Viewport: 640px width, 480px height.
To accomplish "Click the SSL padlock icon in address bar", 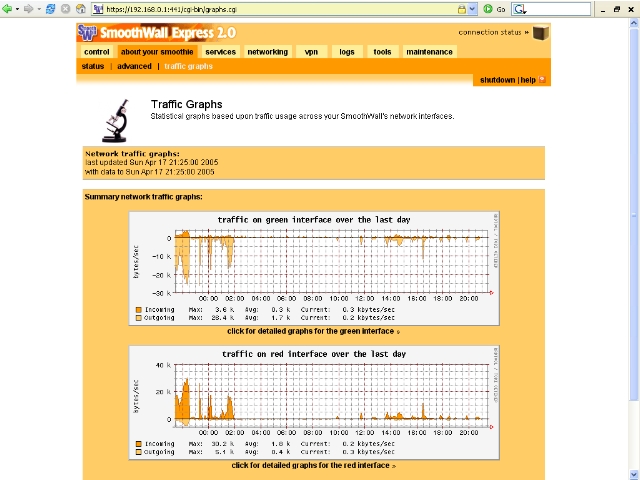I will (462, 9).
